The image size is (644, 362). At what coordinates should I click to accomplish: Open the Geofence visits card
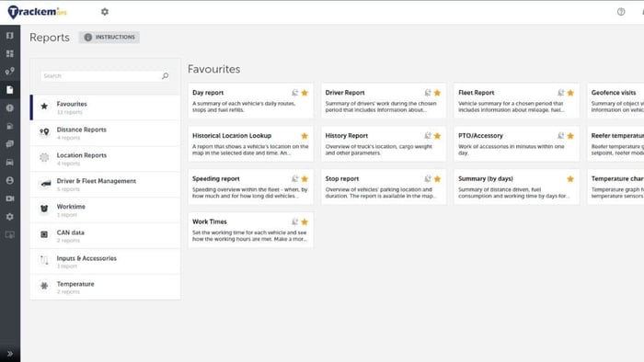(x=615, y=100)
